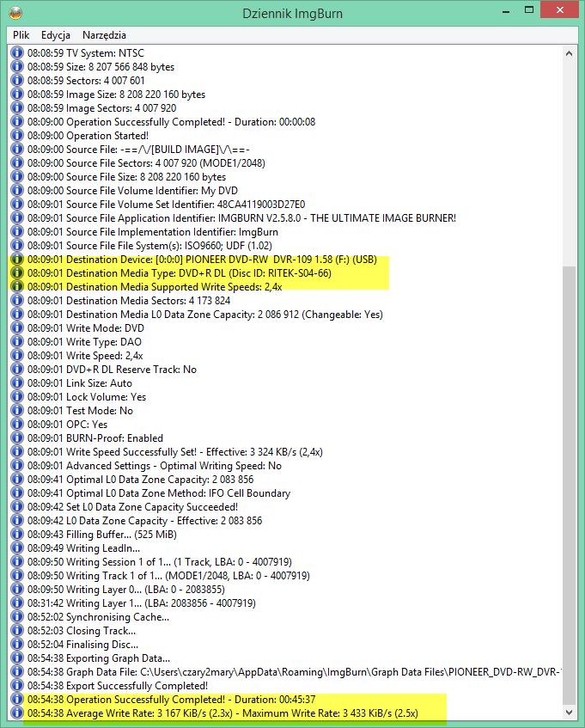Click info icon beside BURN-Proof: Enabled
The height and width of the screenshot is (728, 585).
[17, 438]
